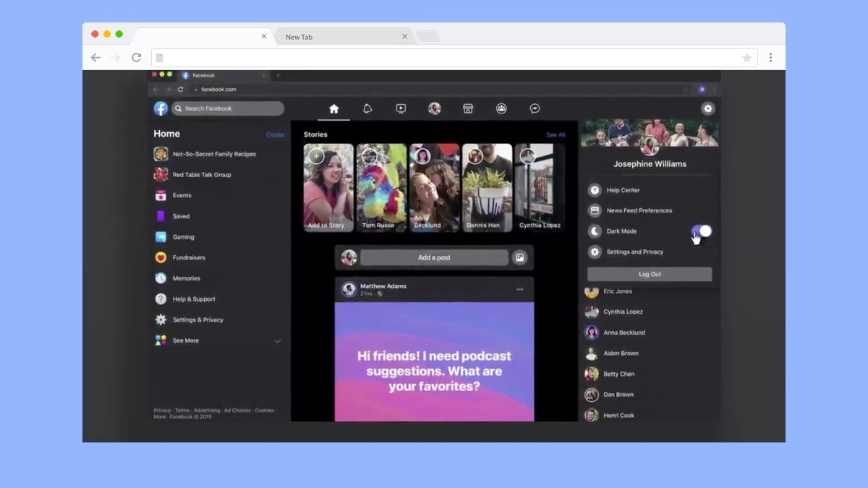Open Tom Russo's story thumbnail
The width and height of the screenshot is (868, 488).
(x=381, y=187)
